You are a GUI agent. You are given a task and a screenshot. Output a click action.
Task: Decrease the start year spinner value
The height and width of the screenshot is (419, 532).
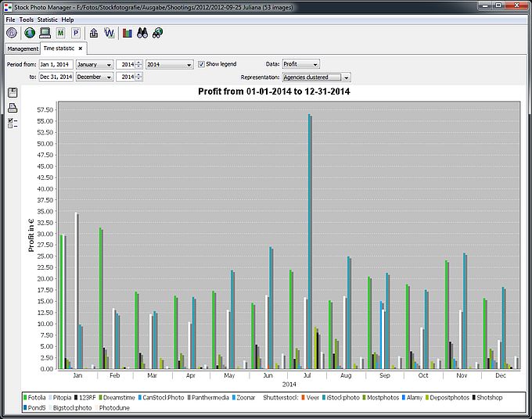coord(138,66)
